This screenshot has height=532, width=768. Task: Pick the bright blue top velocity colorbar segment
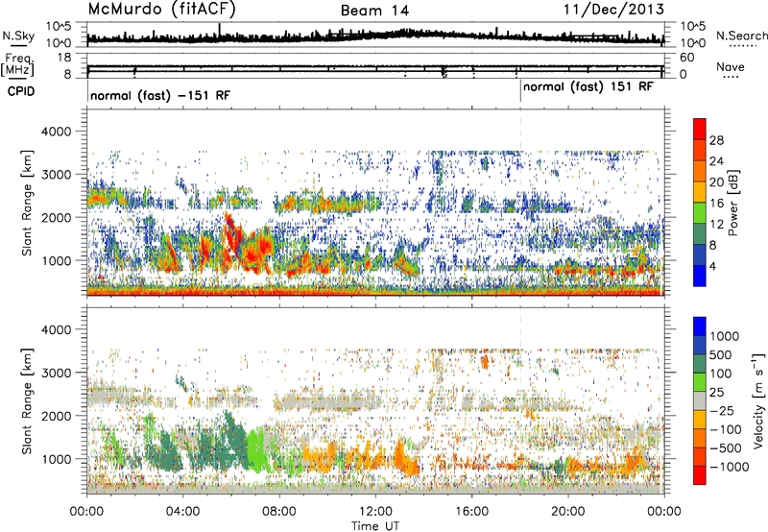click(700, 326)
